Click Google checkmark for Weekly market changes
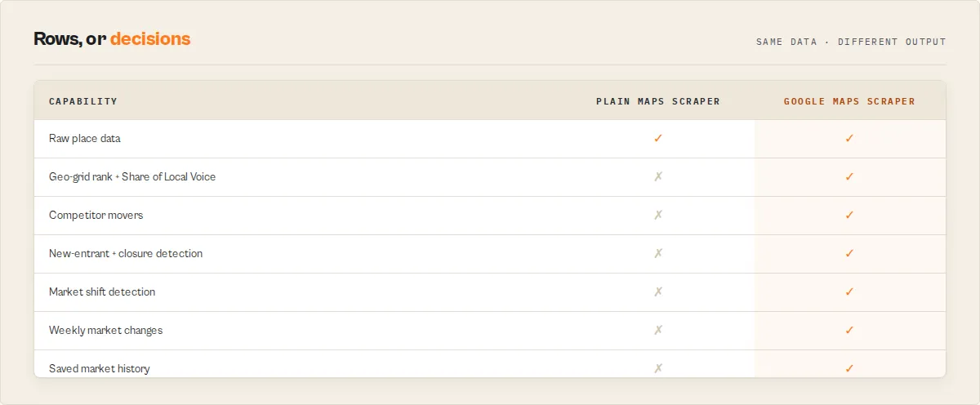Screen dimensions: 980x405 click(x=849, y=330)
